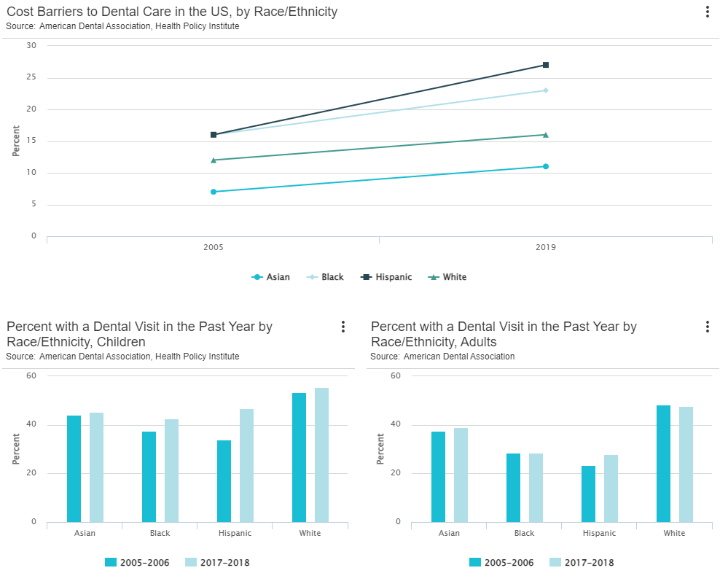
Task: Click White 2005–2006 bar in Adults chart
Action: [663, 464]
